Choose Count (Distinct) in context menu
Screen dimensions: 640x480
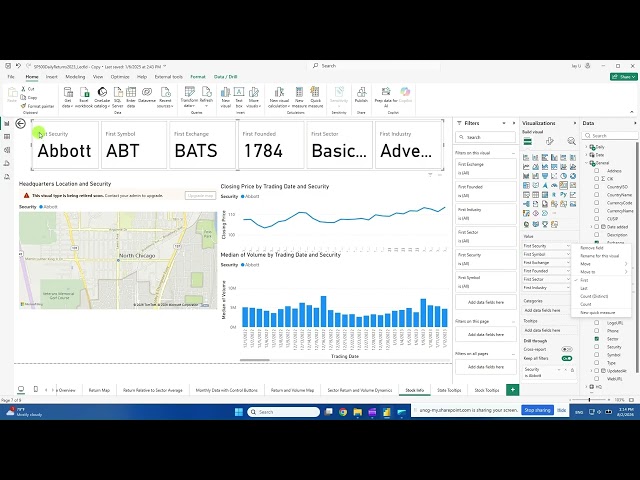[x=594, y=296]
